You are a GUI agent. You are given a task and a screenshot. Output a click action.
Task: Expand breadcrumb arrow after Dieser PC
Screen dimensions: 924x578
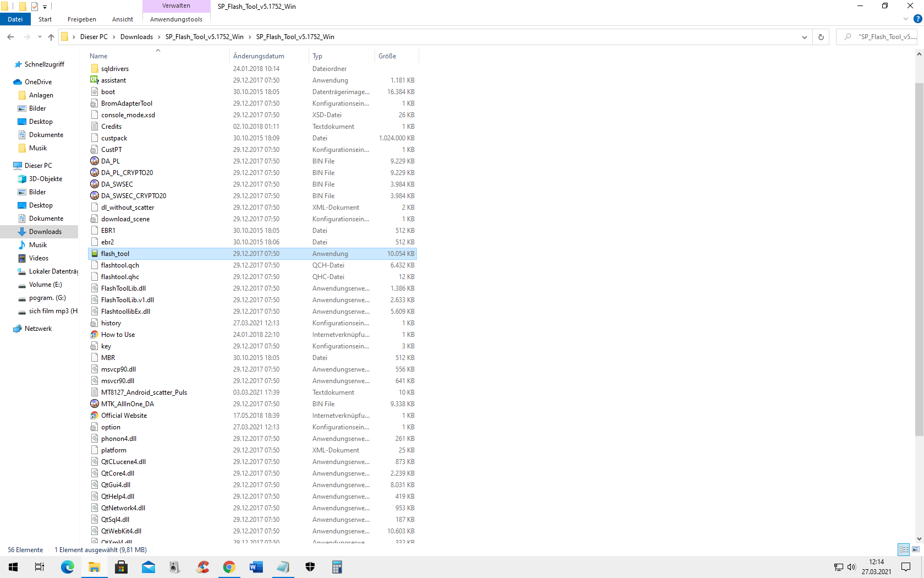(x=114, y=37)
